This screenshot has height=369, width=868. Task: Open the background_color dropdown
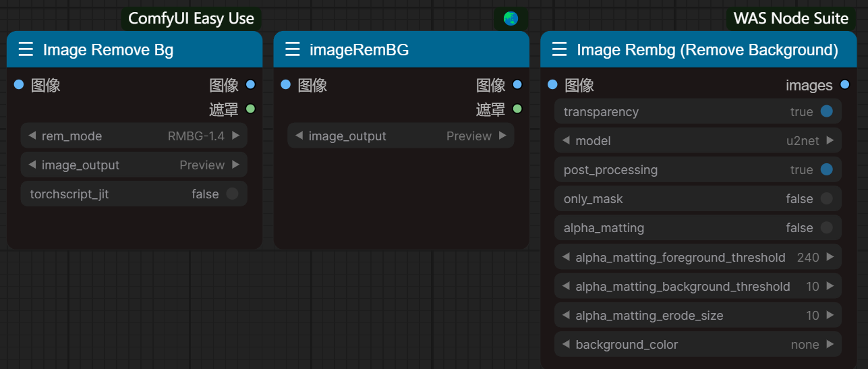click(697, 345)
